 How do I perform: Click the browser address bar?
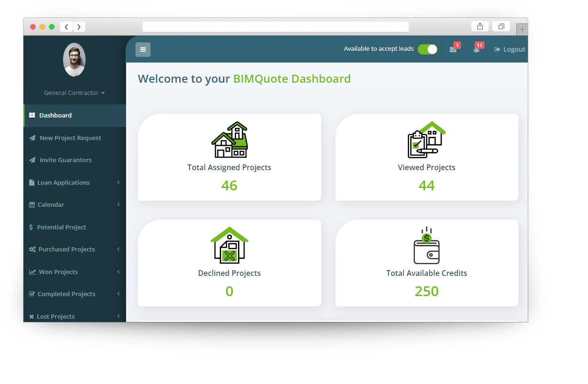click(x=276, y=27)
